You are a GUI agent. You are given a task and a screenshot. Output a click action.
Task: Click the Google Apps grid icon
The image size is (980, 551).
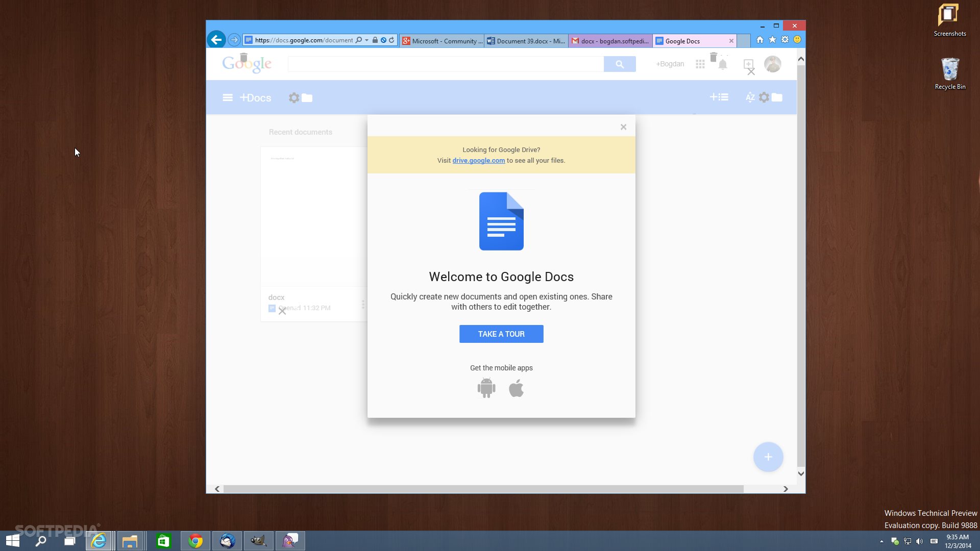[x=699, y=63]
